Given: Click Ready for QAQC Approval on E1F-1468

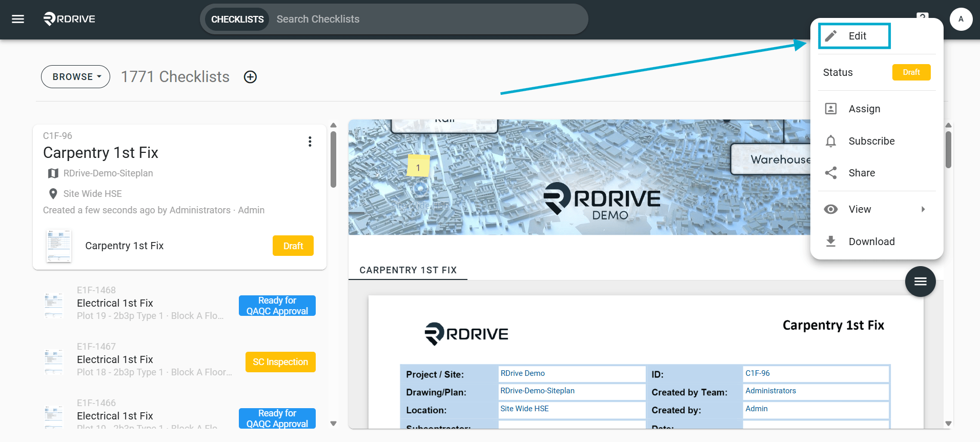Looking at the screenshot, I should click(277, 306).
